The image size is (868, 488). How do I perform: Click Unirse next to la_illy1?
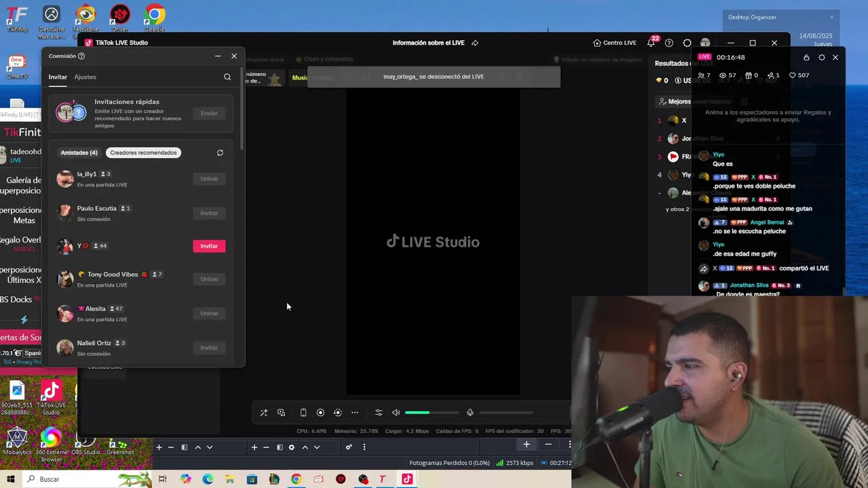(209, 179)
